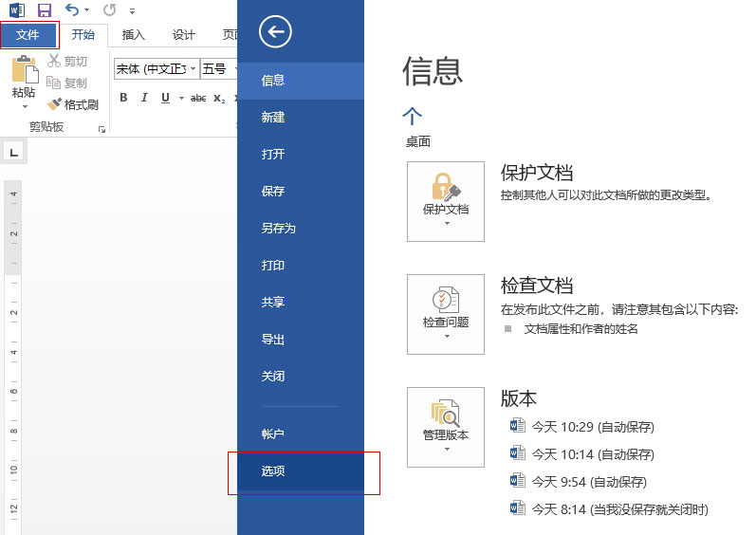Open the 管理版本 (Manage Versions) dropdown
This screenshot has width=756, height=535.
[x=445, y=427]
